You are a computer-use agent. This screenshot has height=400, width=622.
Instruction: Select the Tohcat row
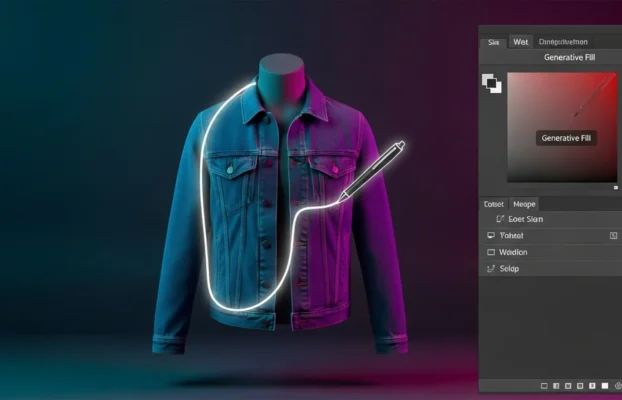551,236
